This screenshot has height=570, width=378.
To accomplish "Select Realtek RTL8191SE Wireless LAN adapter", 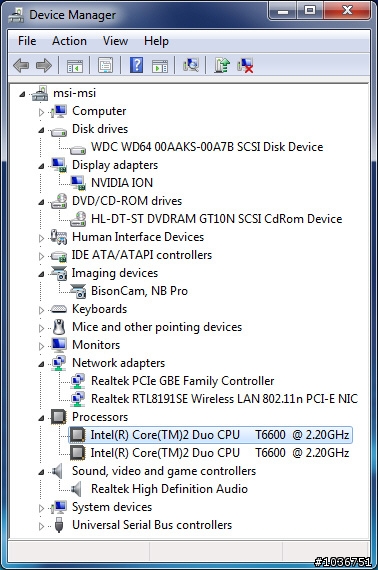I will click(224, 398).
